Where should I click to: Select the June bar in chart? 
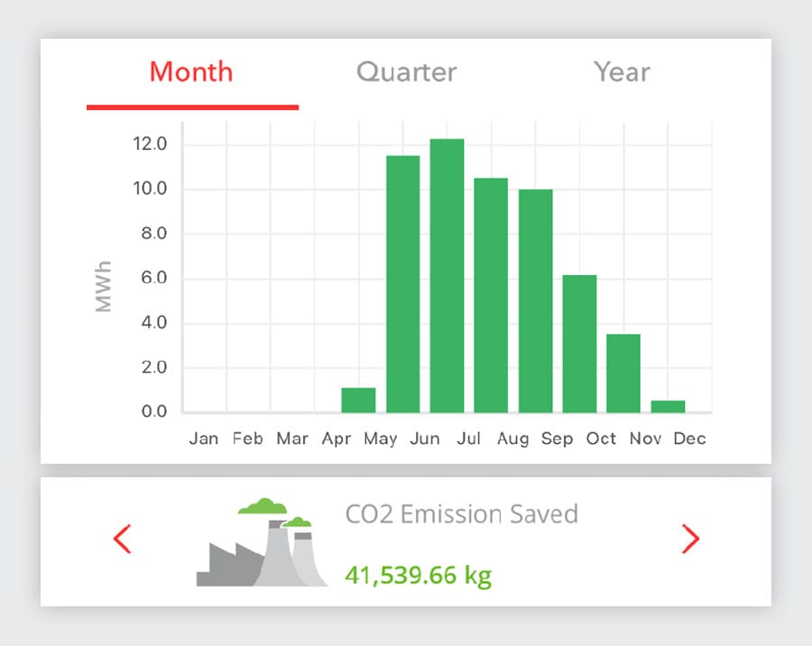click(447, 276)
